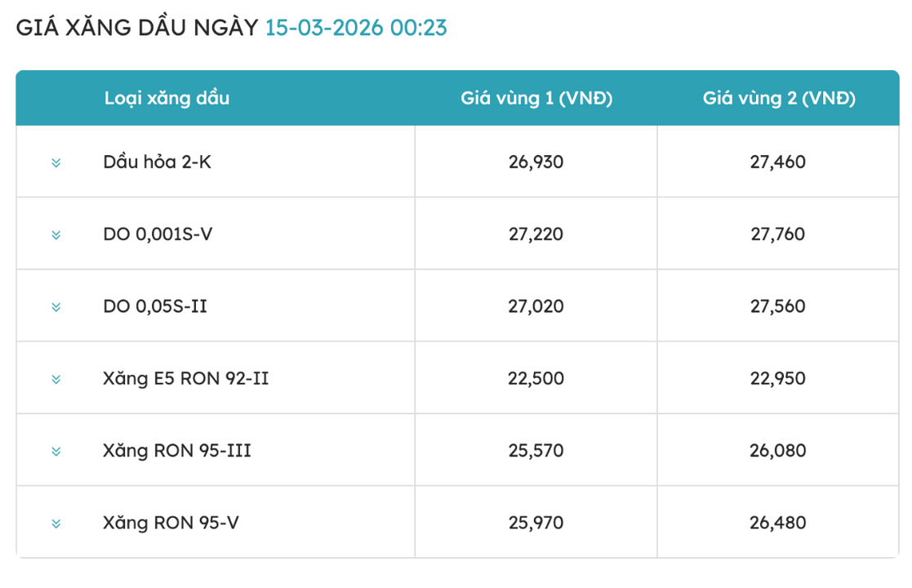
Task: Click the GIÁ XĂNG DẦU NGÀY heading
Action: click(x=137, y=28)
